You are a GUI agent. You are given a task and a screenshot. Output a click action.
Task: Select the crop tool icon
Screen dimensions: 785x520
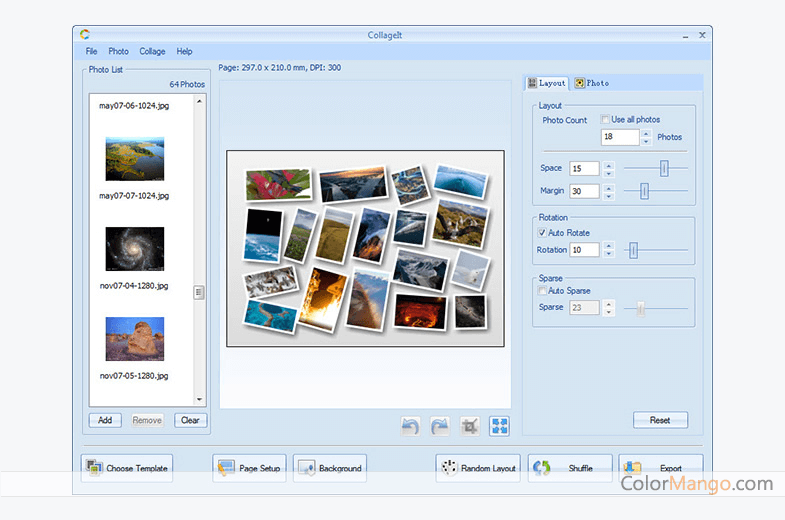(x=470, y=426)
